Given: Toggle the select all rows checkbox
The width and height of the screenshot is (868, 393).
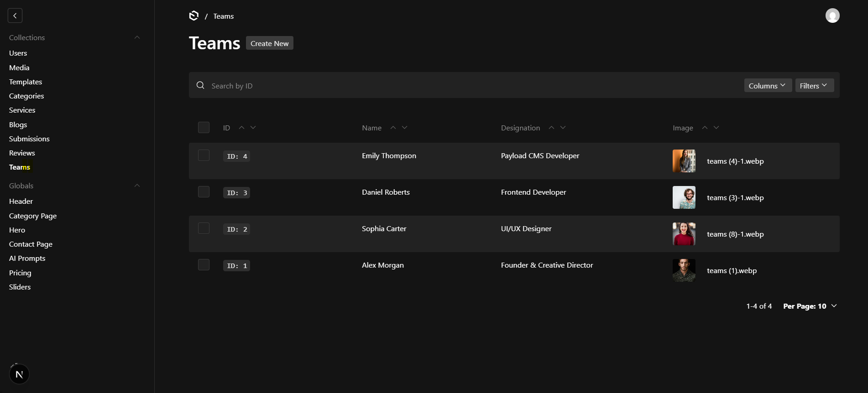Looking at the screenshot, I should coord(204,128).
